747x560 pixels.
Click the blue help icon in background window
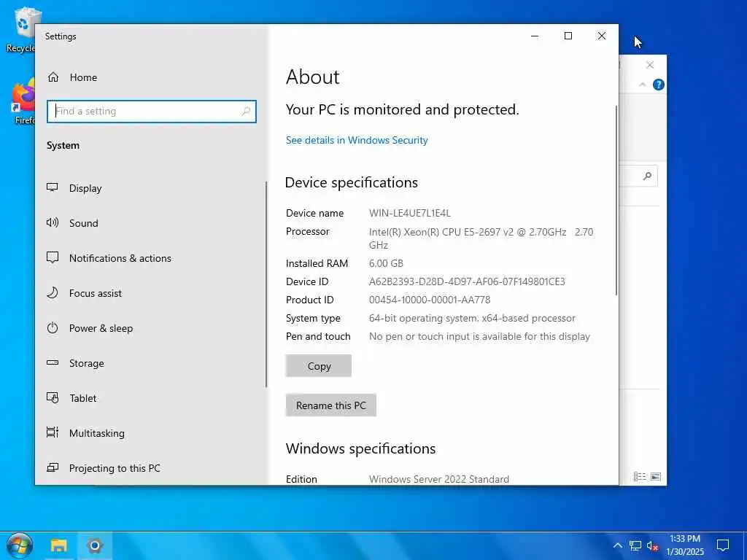click(659, 85)
